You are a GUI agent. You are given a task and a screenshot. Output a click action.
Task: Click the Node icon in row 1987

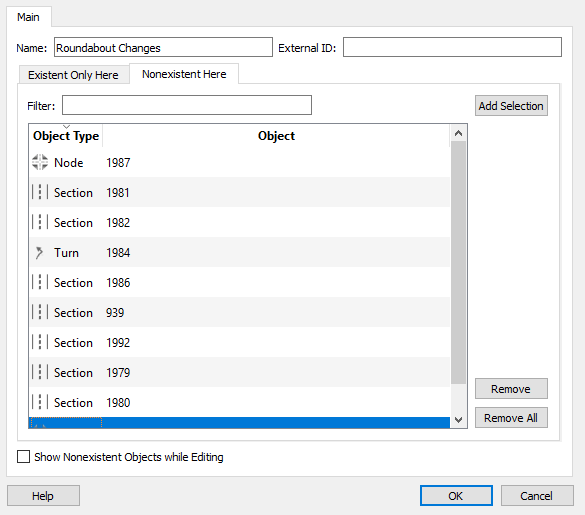pos(40,162)
